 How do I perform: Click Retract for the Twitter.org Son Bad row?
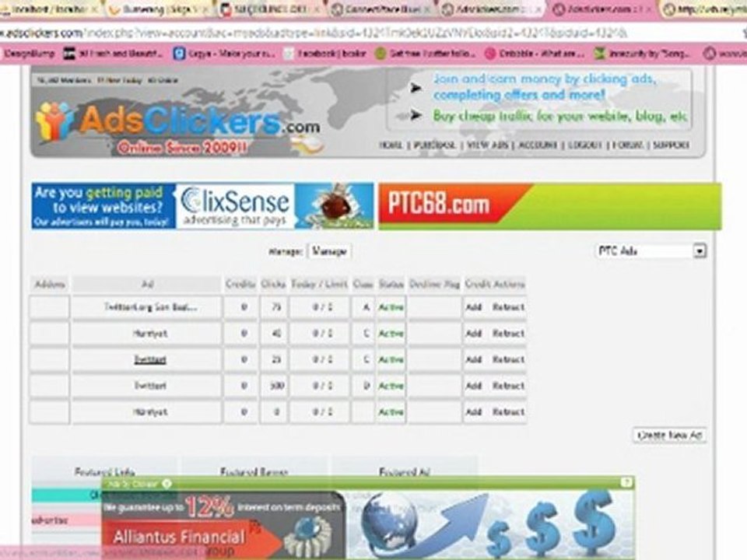pos(508,307)
